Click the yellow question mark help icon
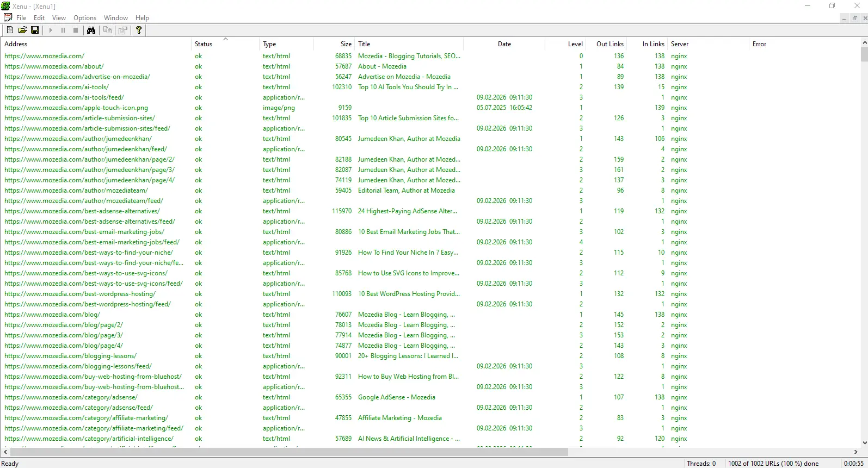Screen dimensions: 868x468 click(x=139, y=30)
